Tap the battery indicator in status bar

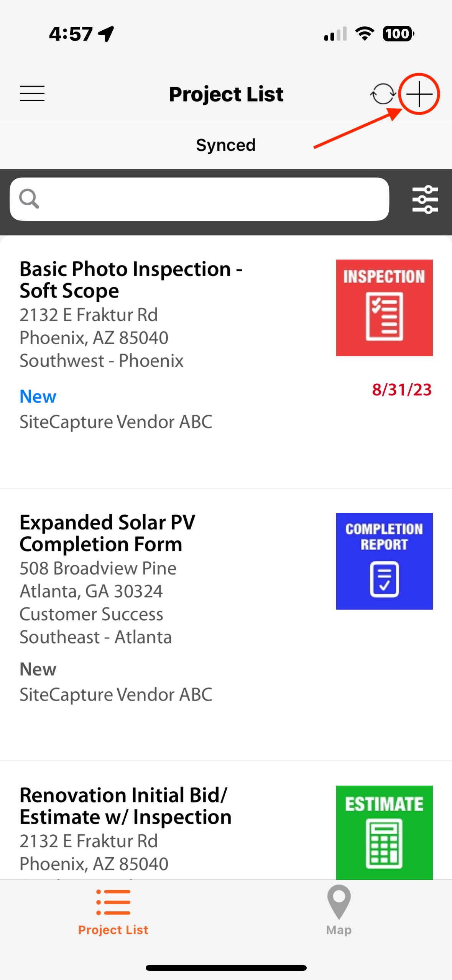click(398, 34)
